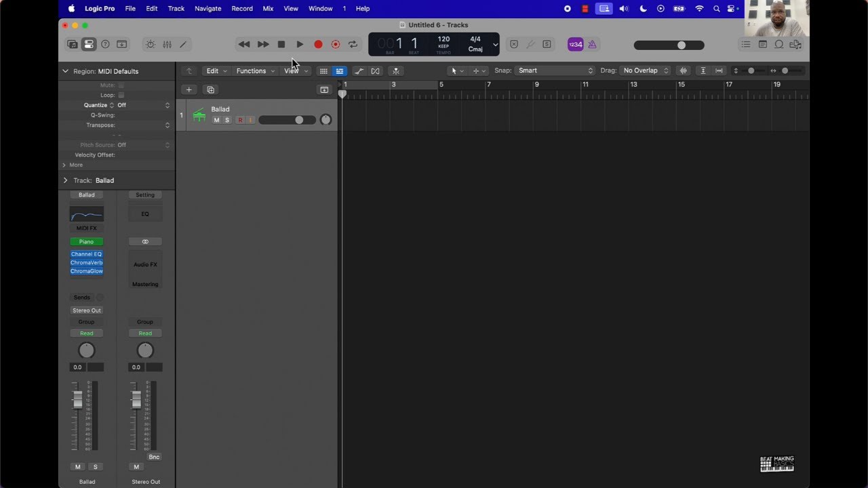This screenshot has width=868, height=488.
Task: Open the Functions menu
Action: point(256,71)
